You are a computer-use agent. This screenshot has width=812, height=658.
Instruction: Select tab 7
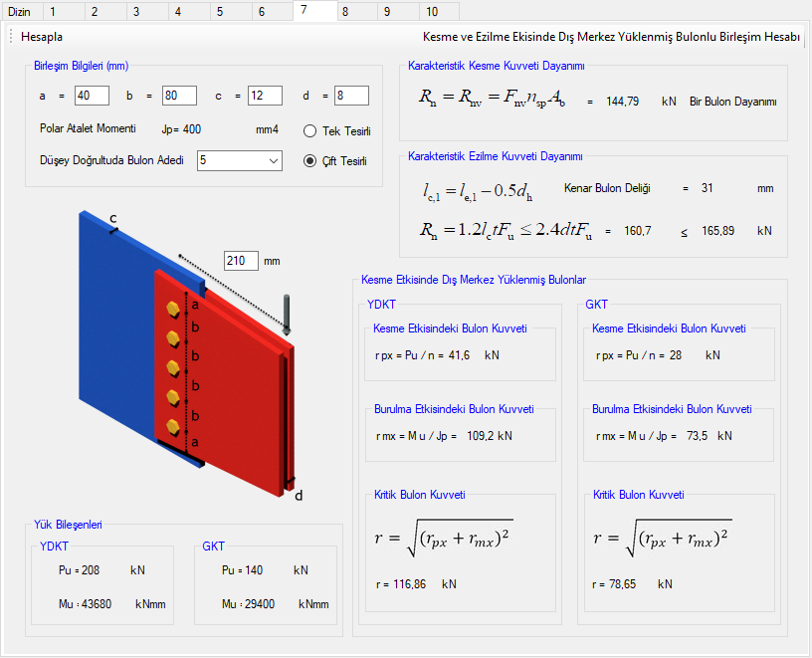(x=315, y=10)
